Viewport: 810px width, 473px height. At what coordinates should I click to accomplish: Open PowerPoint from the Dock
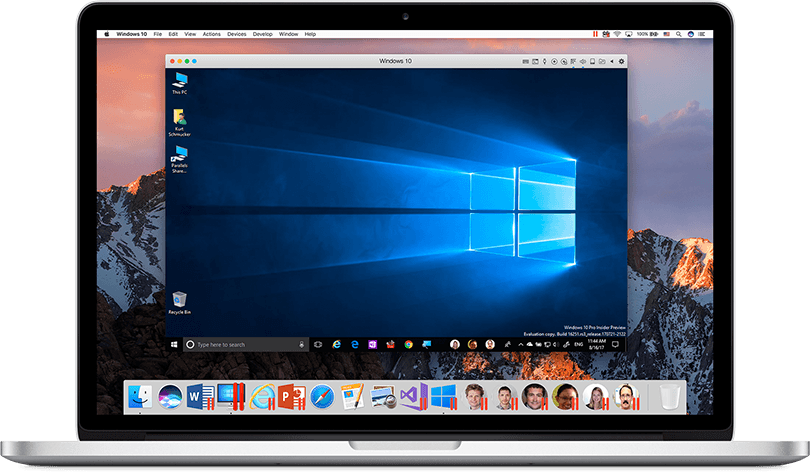(291, 398)
